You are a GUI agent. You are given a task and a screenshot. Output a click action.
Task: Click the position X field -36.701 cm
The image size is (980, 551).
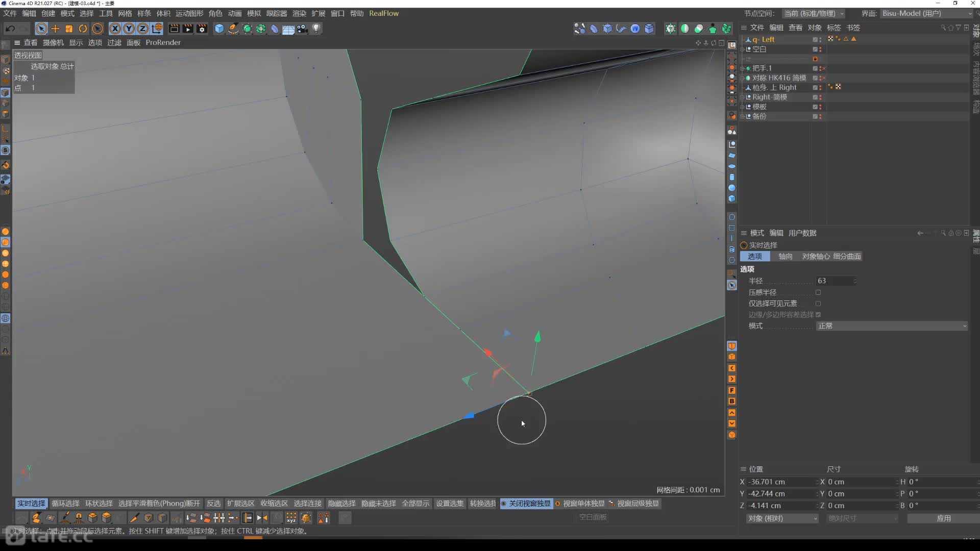(x=781, y=482)
